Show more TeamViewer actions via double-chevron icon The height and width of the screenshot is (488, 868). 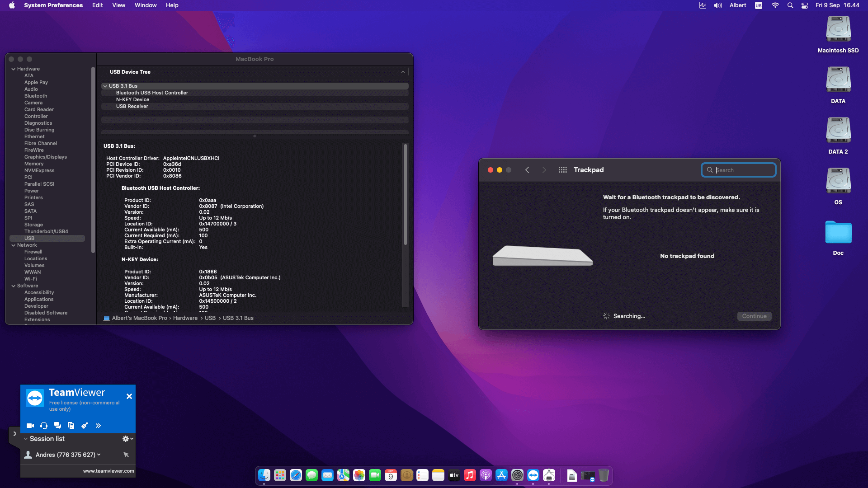pyautogui.click(x=98, y=425)
